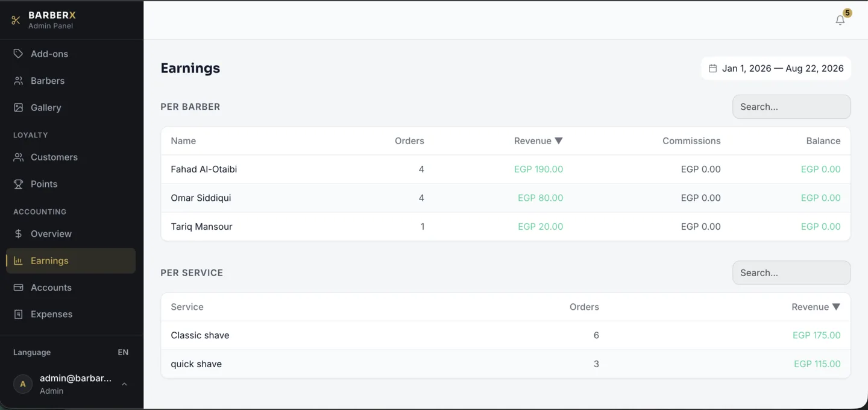Click the admin avatar circle
Image resolution: width=868 pixels, height=410 pixels.
pos(23,384)
